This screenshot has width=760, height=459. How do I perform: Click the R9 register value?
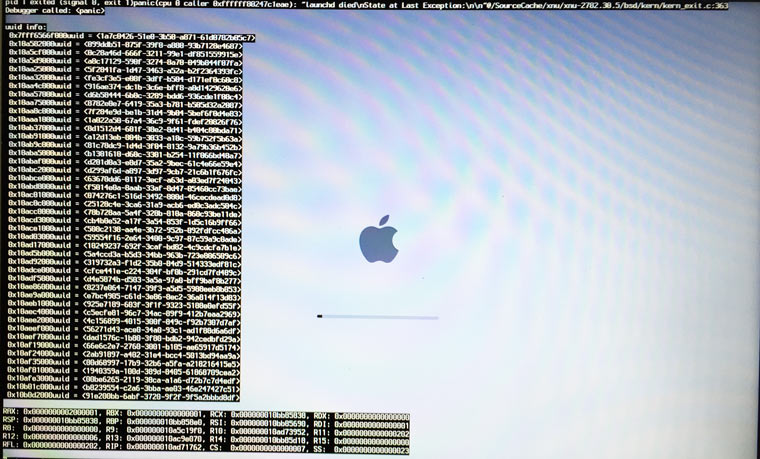coord(165,430)
